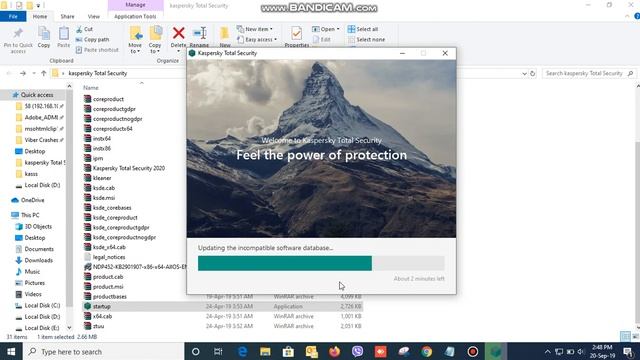Close the Kaspersky Total Security installer
The image size is (640, 360).
(x=445, y=53)
